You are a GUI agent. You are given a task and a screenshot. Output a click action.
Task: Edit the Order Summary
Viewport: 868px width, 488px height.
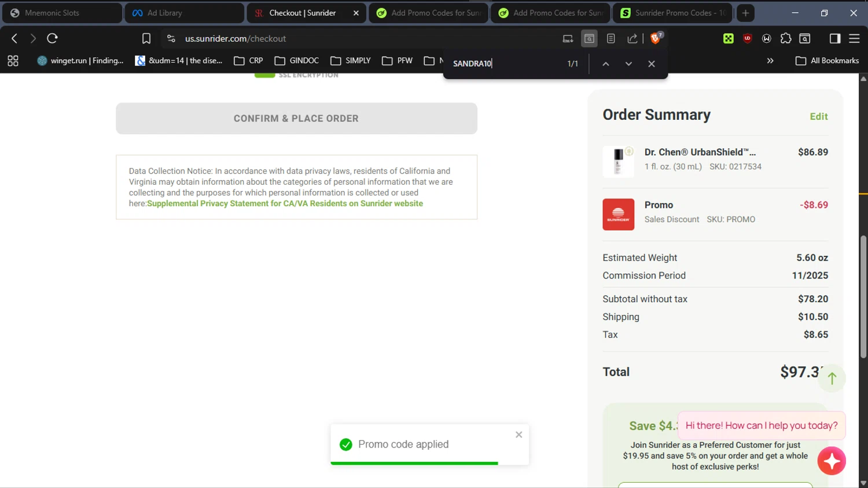819,116
